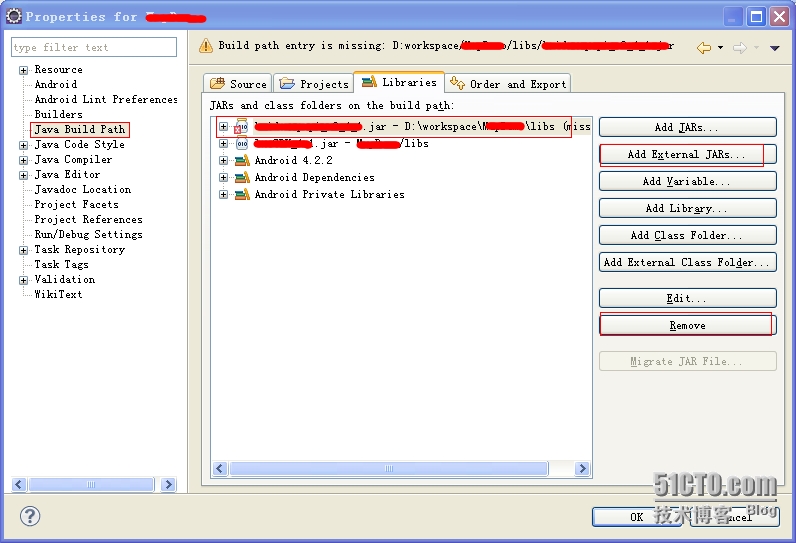Expand the Validation node
This screenshot has height=543, width=796.
23,280
